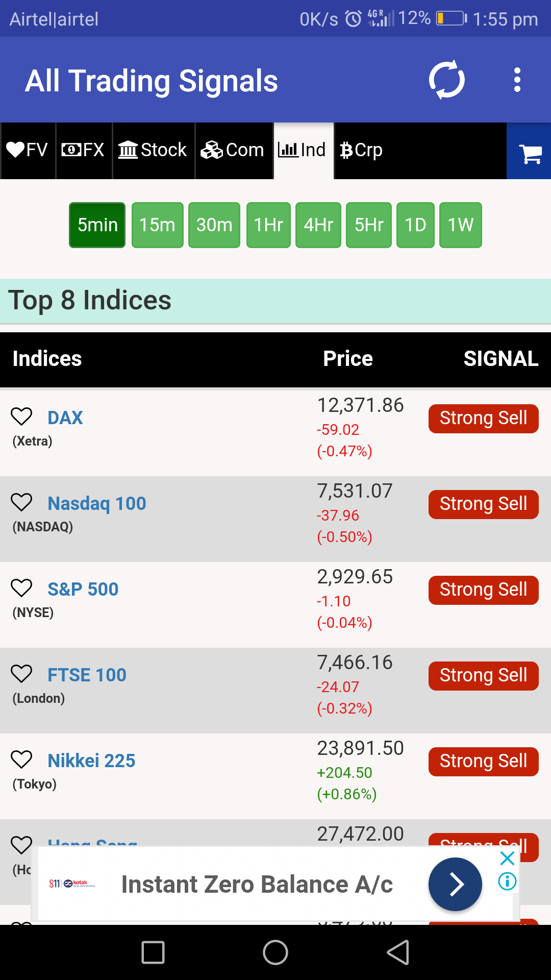The height and width of the screenshot is (980, 551).
Task: Close the Kotak ad banner
Action: point(507,858)
